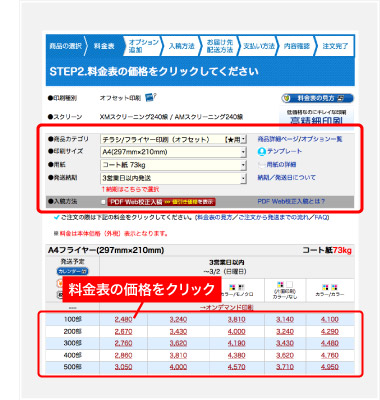Choose the 4,480 price for 300部

pos(330,343)
